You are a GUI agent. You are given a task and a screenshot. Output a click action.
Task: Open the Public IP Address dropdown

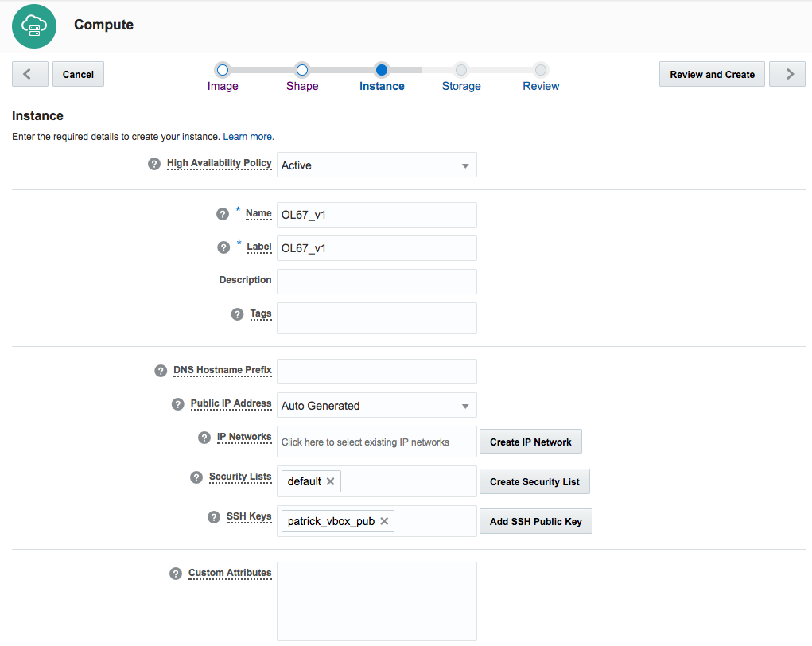tap(377, 406)
